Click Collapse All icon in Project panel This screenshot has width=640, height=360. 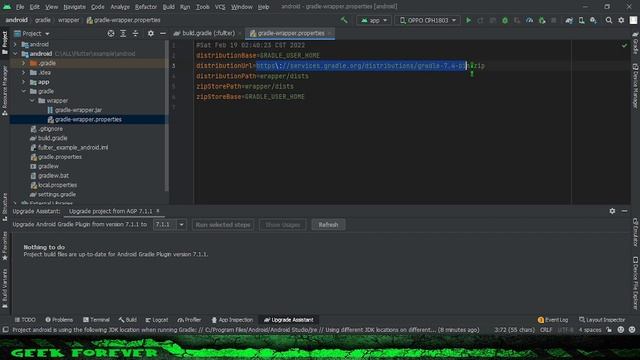point(135,33)
